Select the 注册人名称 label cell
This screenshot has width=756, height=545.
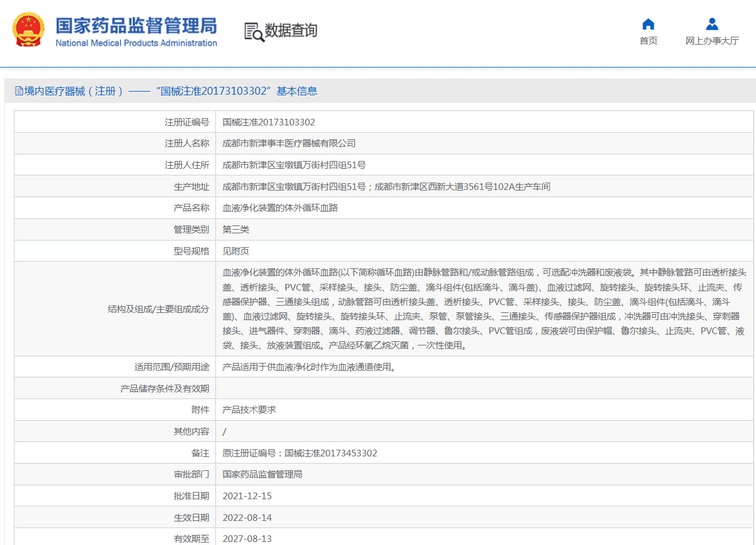tap(115, 143)
